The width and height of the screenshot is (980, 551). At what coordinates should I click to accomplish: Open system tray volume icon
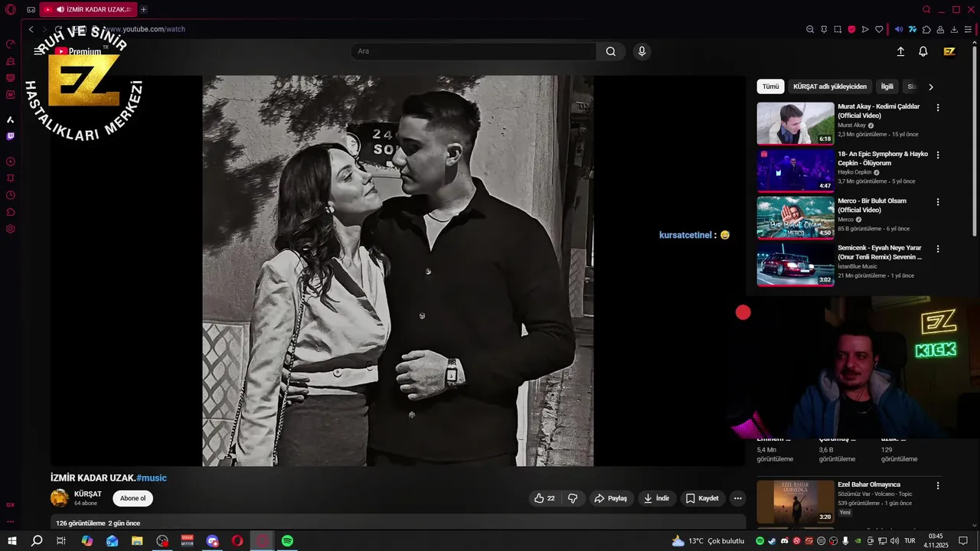pos(894,541)
